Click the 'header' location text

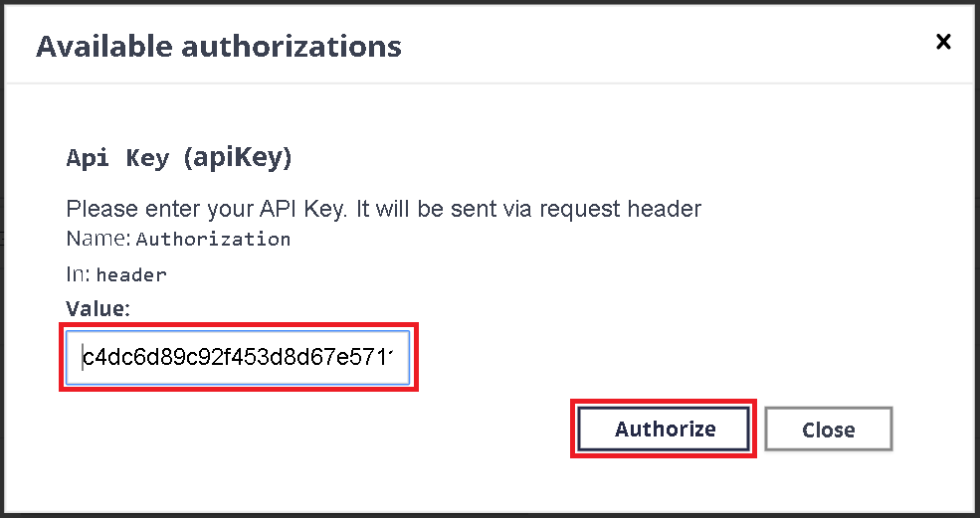(x=131, y=275)
